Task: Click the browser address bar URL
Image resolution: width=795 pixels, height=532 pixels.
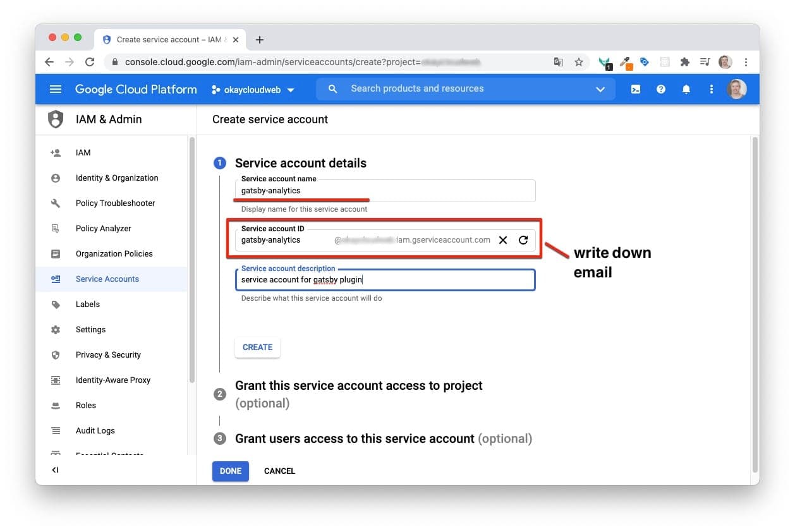Action: 303,62
